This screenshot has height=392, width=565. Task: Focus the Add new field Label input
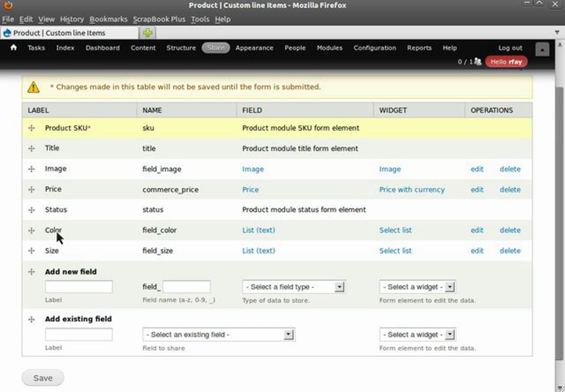(x=79, y=287)
